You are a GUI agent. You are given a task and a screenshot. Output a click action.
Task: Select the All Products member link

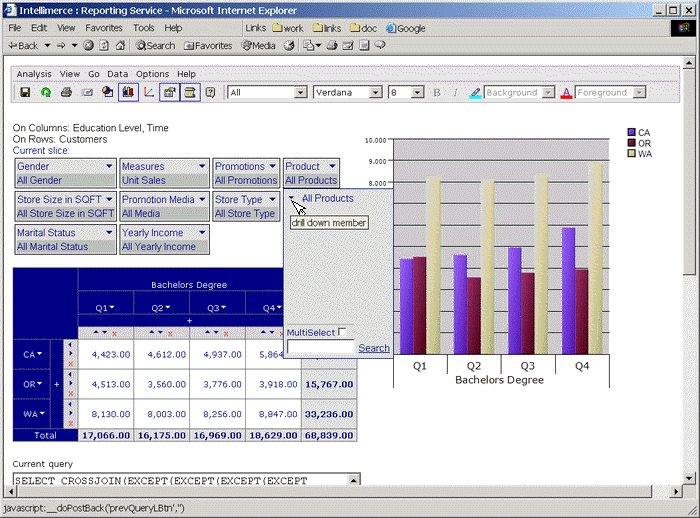click(x=328, y=198)
